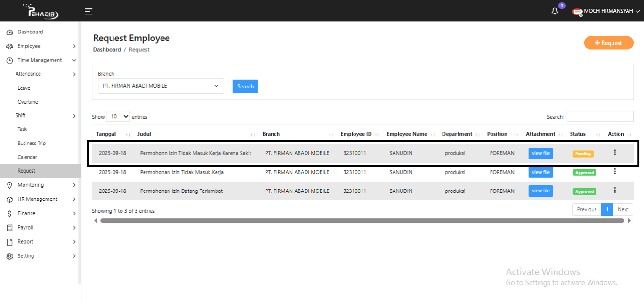
Task: Click the Payroll icon in sidebar
Action: point(9,228)
